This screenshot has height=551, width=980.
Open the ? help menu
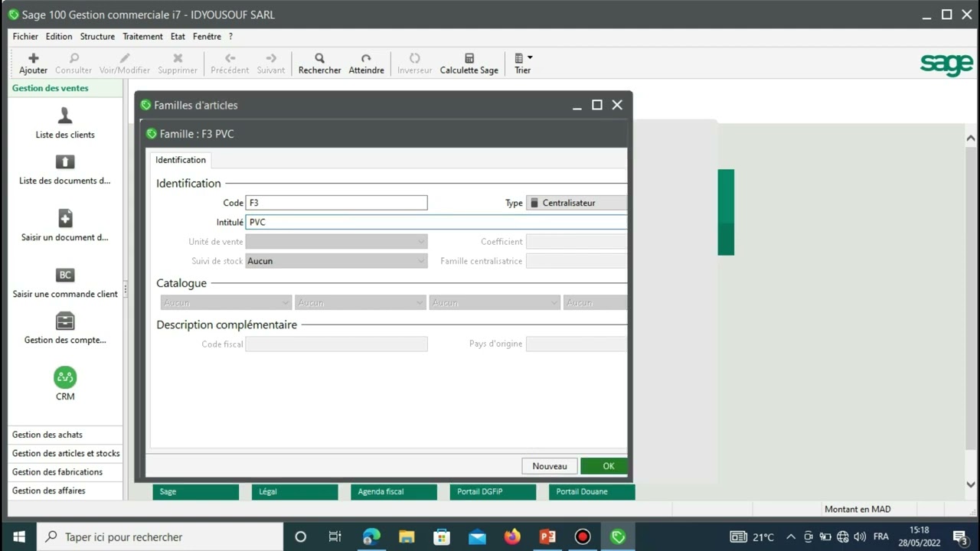tap(230, 36)
